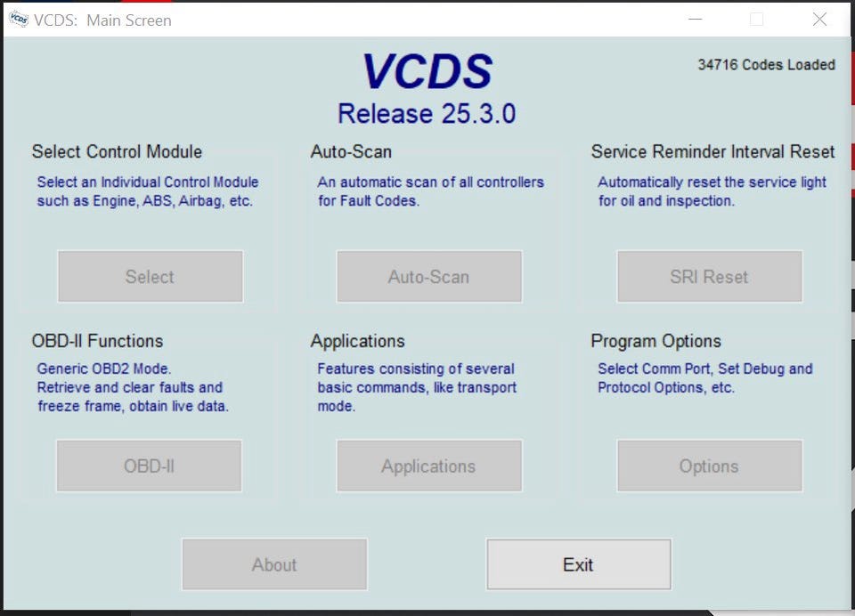Image resolution: width=855 pixels, height=616 pixels.
Task: Close the VCDS window with X
Action: (819, 20)
